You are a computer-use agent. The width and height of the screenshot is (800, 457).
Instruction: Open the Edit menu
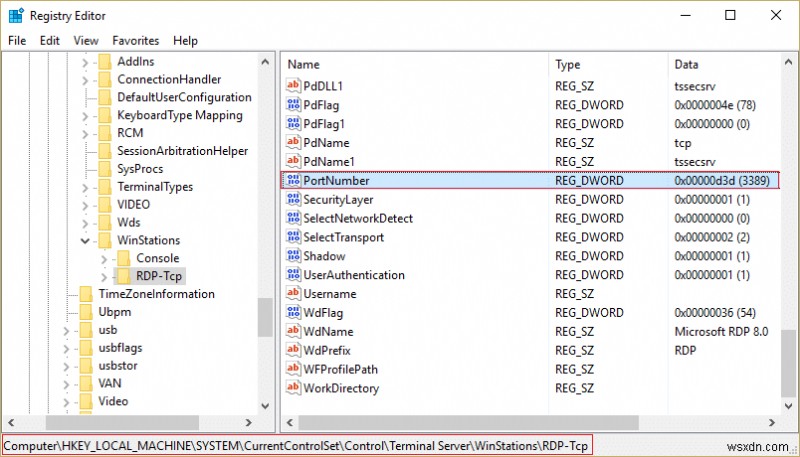tap(49, 40)
